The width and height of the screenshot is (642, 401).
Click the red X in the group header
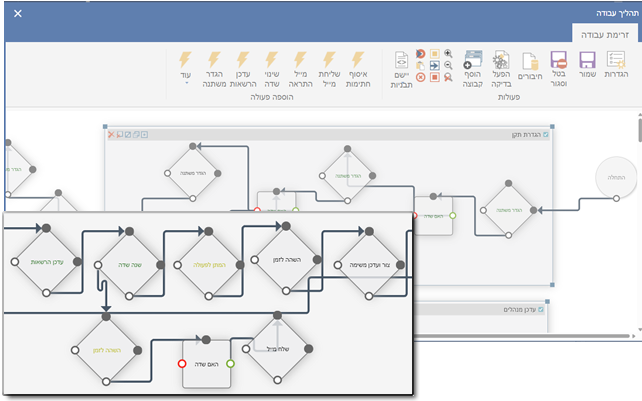[x=111, y=134]
